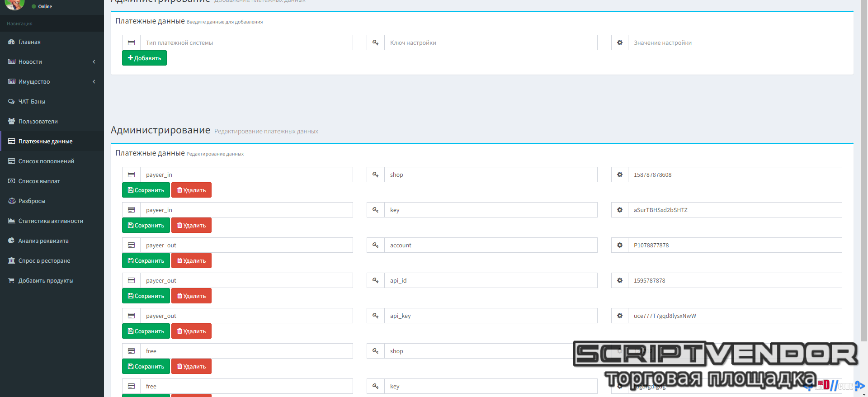Click the Пользователи users group icon

[x=11, y=122]
